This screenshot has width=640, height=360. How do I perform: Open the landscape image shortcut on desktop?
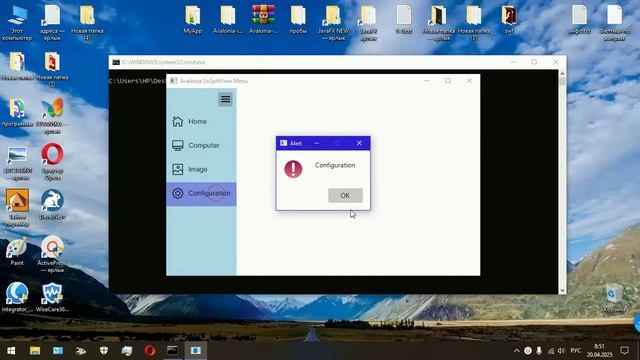click(x=17, y=162)
